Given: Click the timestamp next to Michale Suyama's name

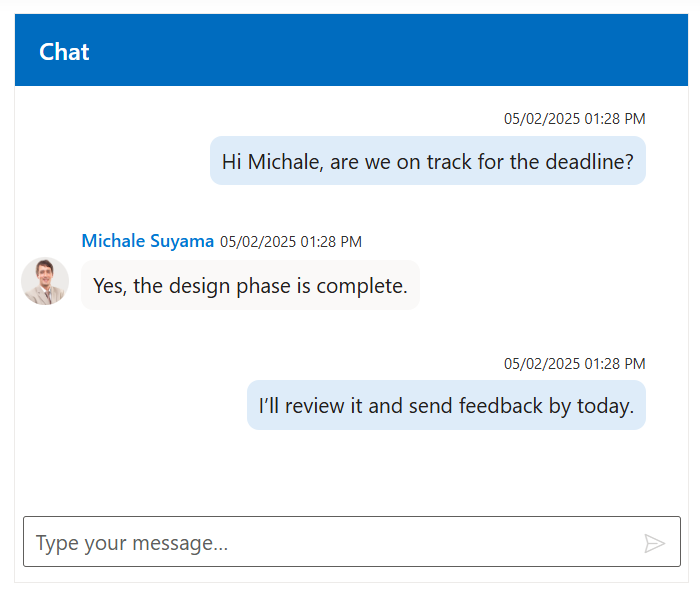Looking at the screenshot, I should (x=291, y=242).
